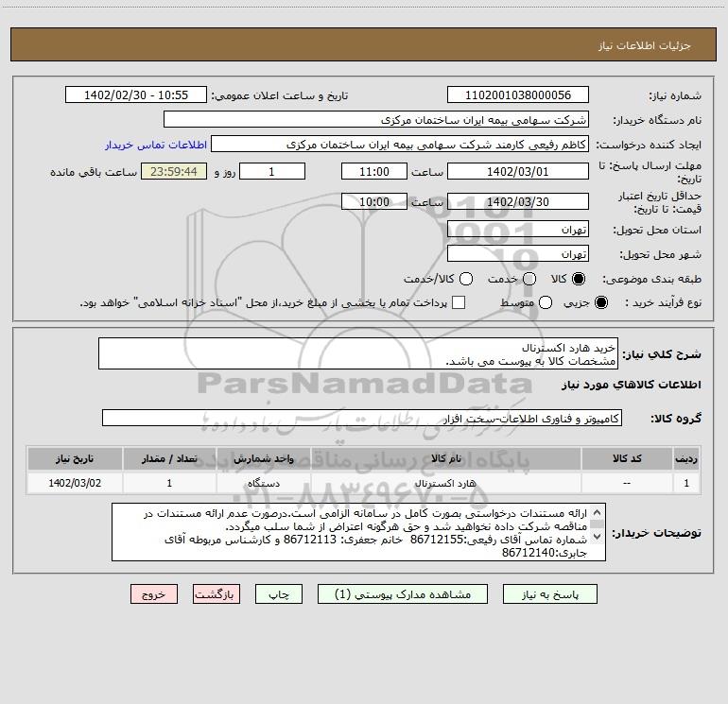Click the گروه کالا field
Viewport: 728px width, 704px height.
(362, 418)
